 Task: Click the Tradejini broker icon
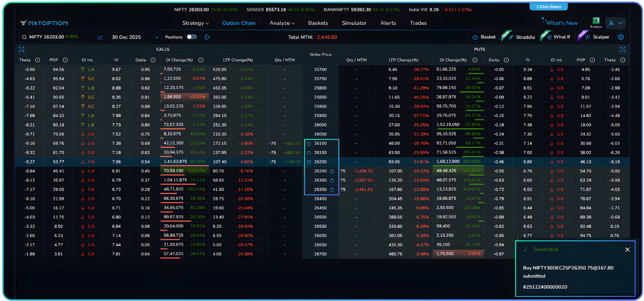coord(596,22)
